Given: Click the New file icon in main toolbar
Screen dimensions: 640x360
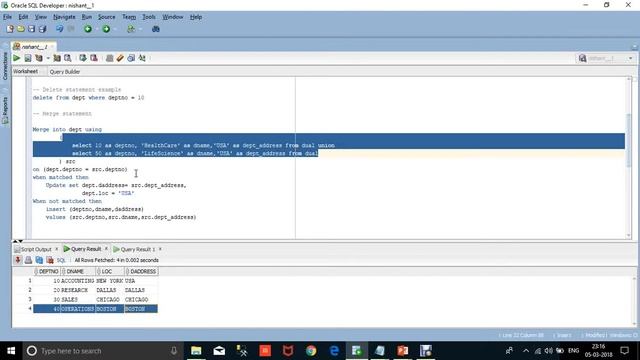Looking at the screenshot, I should click(10, 29).
